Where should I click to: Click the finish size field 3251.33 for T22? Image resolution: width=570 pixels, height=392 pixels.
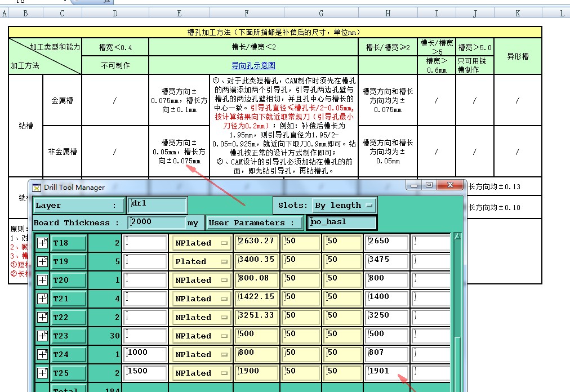[x=256, y=317]
